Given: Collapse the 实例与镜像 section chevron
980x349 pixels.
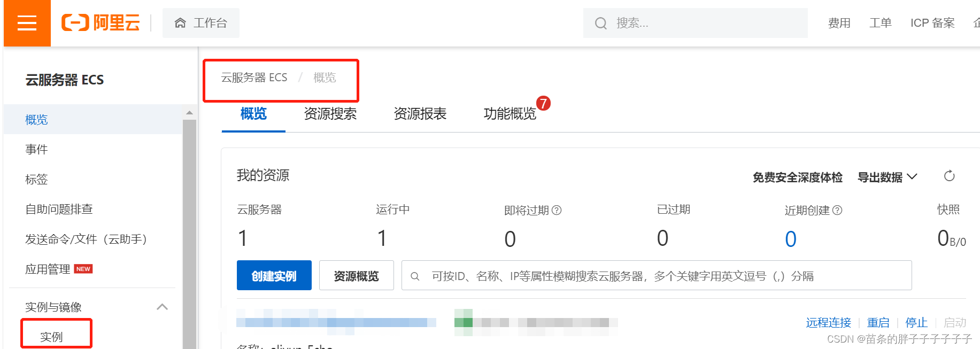Looking at the screenshot, I should pos(162,307).
